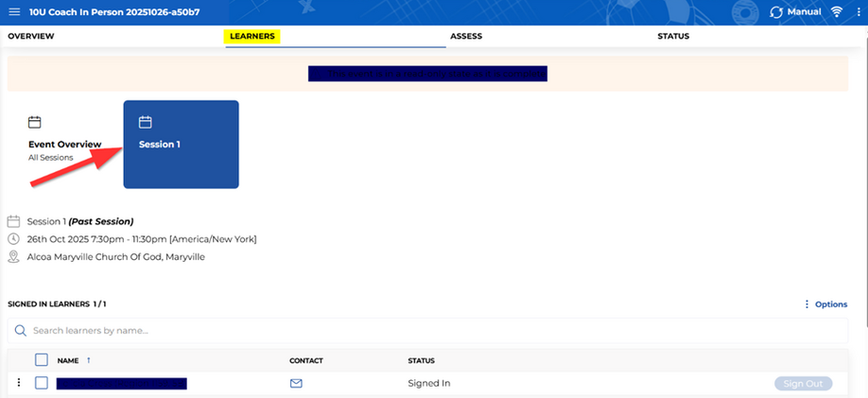Screen dimensions: 868x398
Task: Check the signed-in learner row checkbox
Action: pyautogui.click(x=41, y=383)
